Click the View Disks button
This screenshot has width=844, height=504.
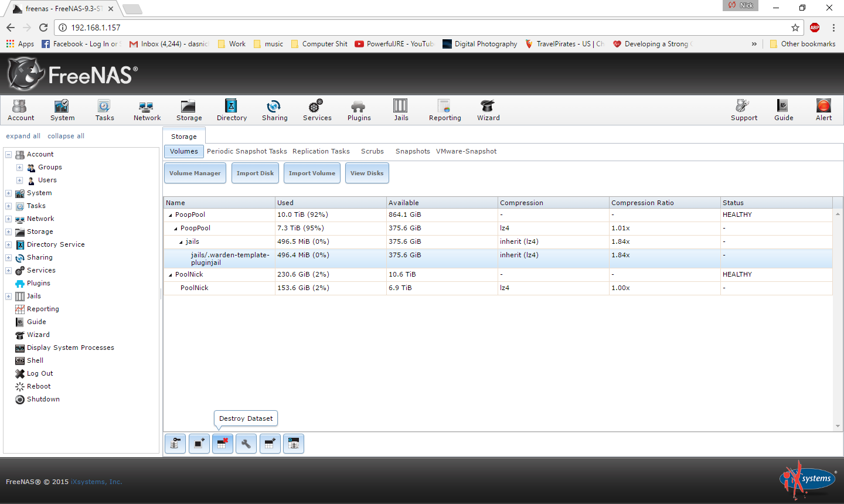pos(367,173)
